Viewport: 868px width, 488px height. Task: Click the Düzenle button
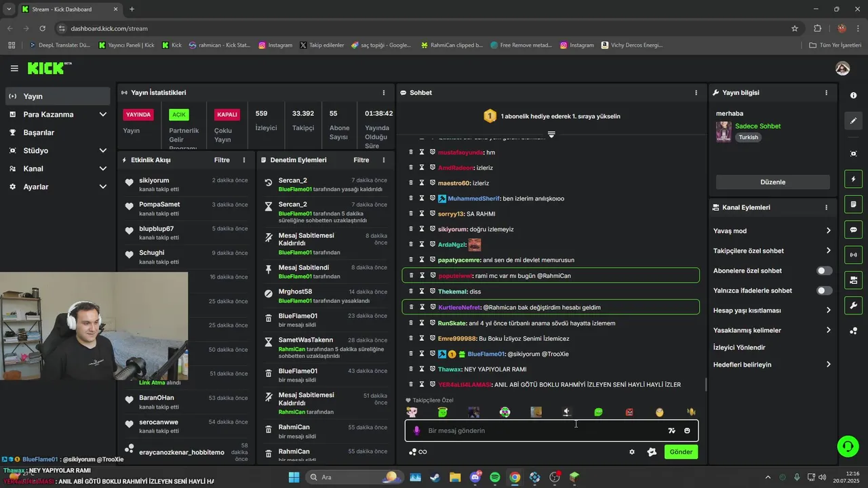772,182
